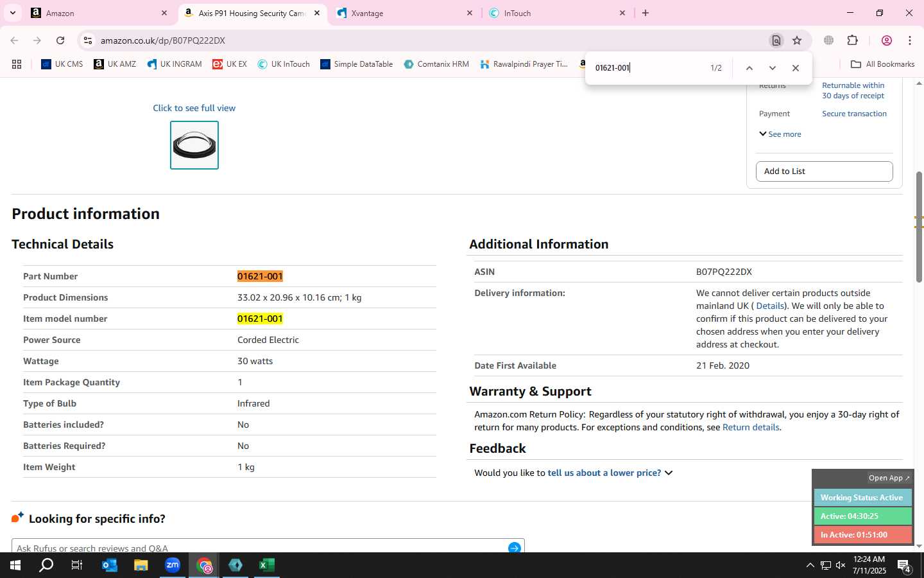Click the ASIN value B07PQ222DX
924x578 pixels.
tap(724, 272)
